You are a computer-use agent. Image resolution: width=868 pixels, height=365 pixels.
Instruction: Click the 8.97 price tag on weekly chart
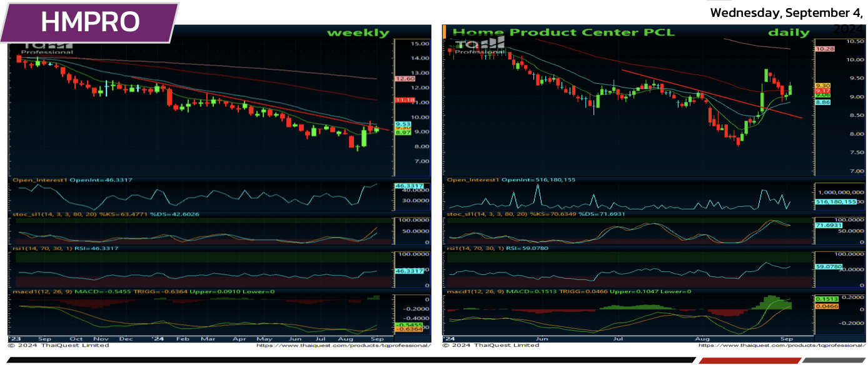[x=403, y=132]
